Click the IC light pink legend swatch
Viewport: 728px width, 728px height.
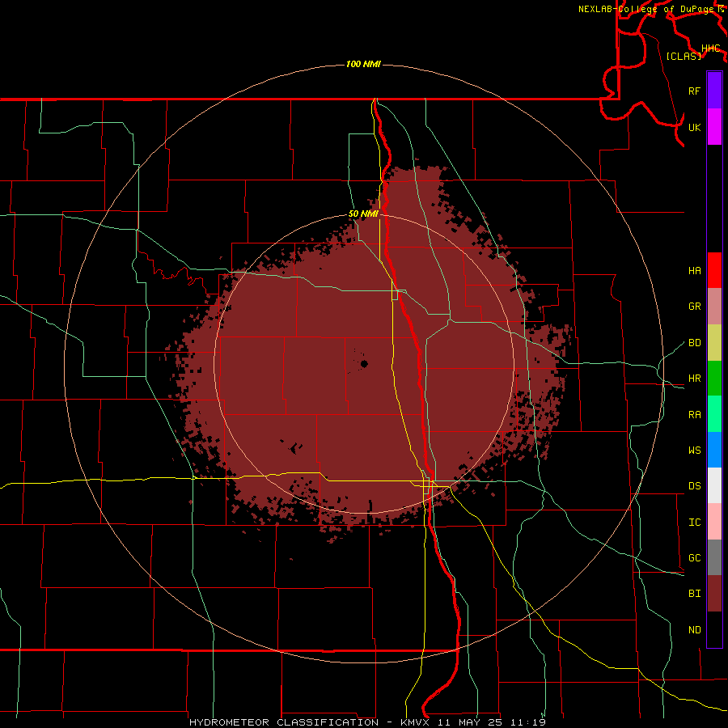pos(714,522)
